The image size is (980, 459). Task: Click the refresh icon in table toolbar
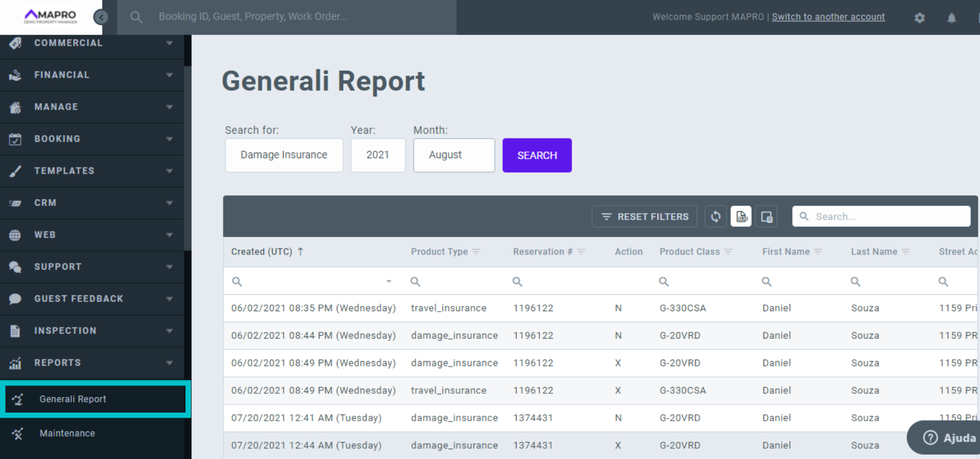716,217
